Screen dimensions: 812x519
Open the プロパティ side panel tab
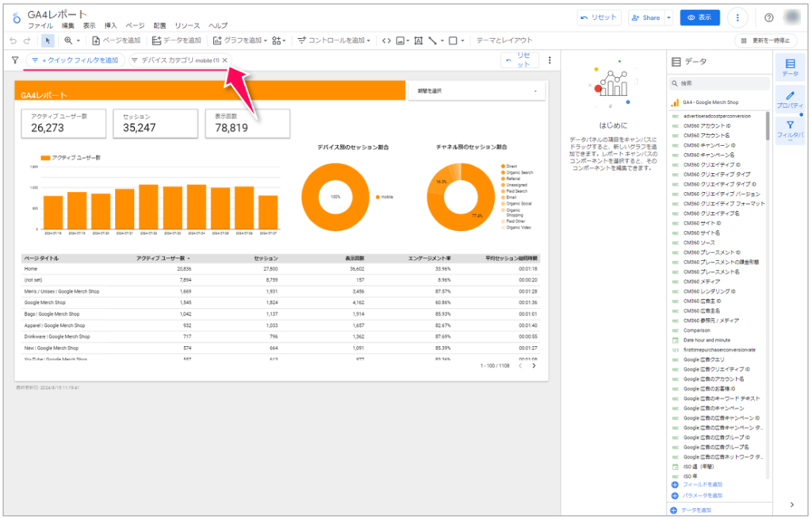tap(790, 100)
